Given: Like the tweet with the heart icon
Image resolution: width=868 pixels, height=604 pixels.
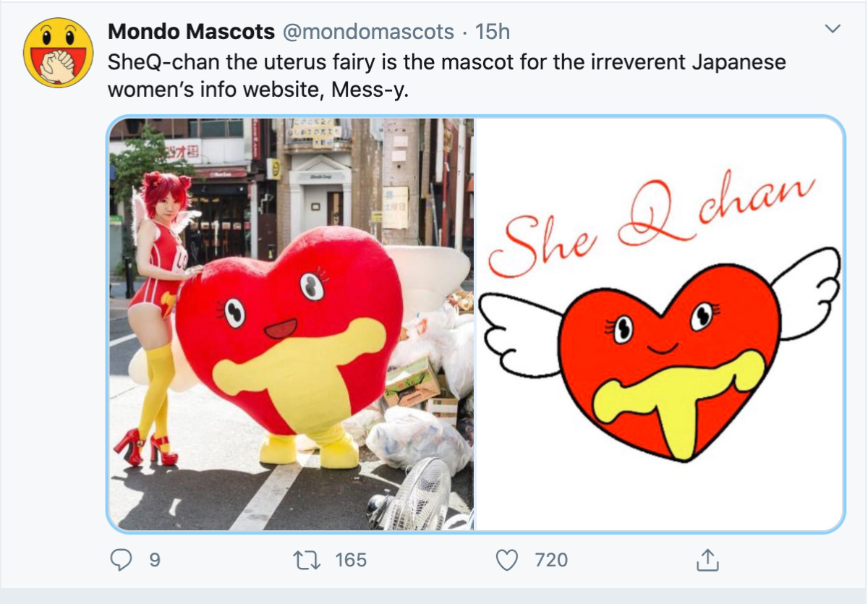Looking at the screenshot, I should (509, 560).
